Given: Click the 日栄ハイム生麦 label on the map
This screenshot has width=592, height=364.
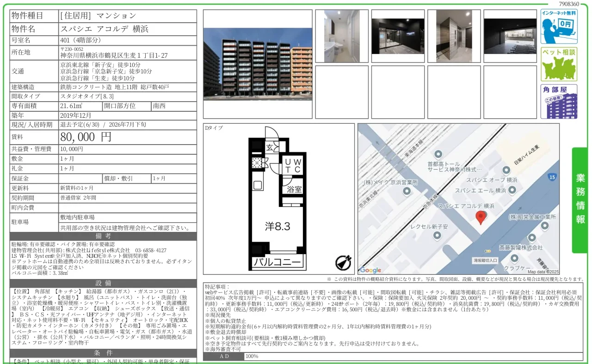Looking at the screenshot, I should [526, 156].
